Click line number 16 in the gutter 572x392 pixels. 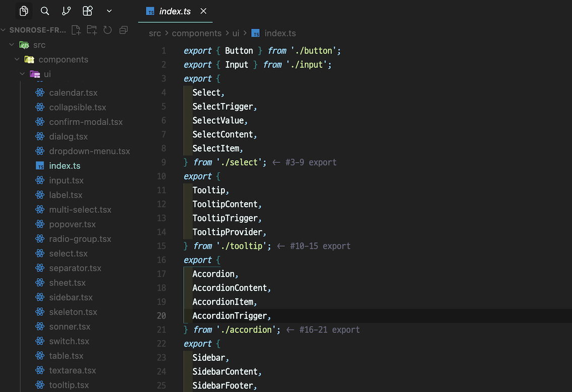pos(161,260)
